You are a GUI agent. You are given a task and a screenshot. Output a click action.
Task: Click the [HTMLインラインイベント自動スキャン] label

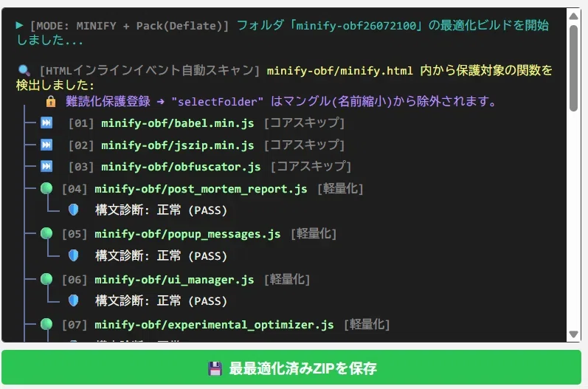tap(150, 71)
